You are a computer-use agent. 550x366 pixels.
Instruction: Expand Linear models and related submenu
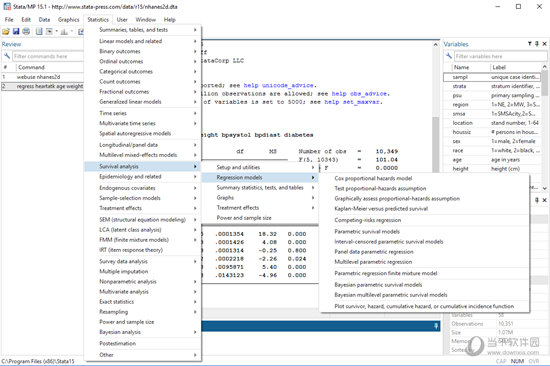point(143,41)
